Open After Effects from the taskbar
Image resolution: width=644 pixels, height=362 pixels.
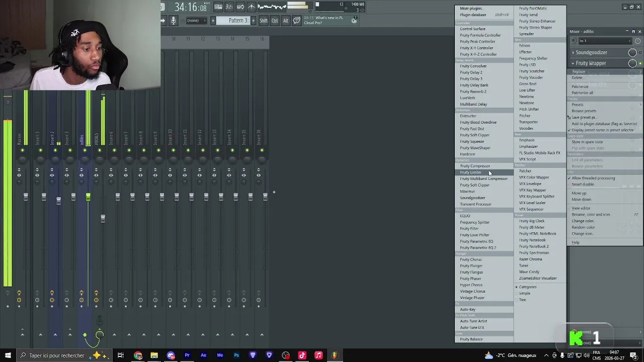pos(203,355)
